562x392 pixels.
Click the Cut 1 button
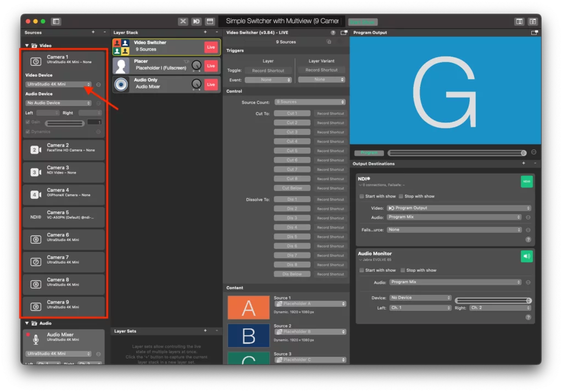292,113
